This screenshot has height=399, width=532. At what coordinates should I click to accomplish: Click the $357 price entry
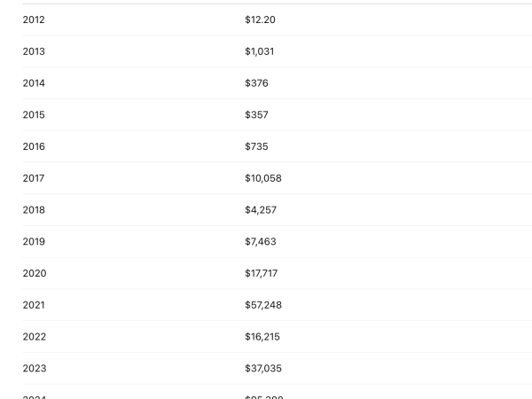256,114
